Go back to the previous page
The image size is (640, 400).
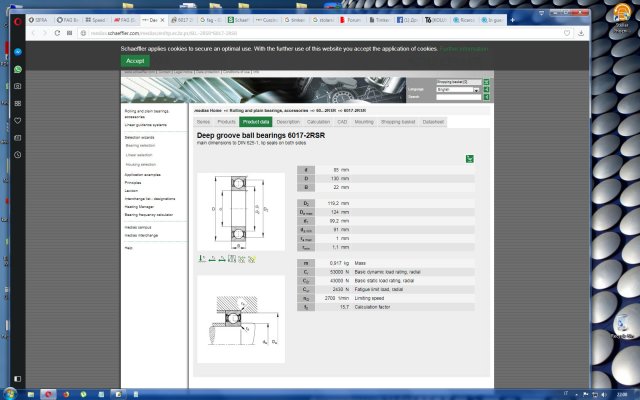[33, 33]
